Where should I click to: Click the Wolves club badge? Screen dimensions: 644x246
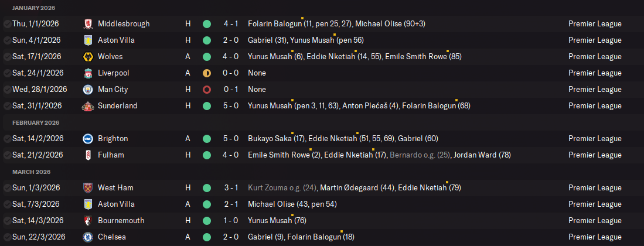[x=88, y=57]
